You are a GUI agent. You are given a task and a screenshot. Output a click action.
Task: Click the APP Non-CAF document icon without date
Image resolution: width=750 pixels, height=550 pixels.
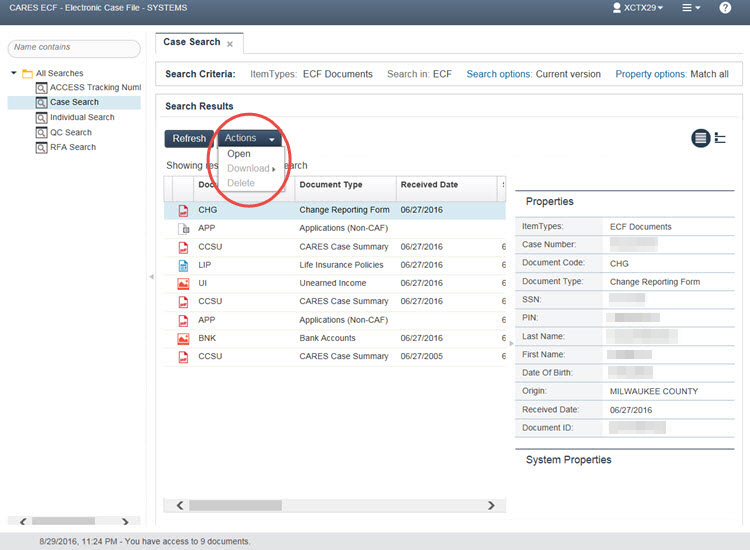[x=183, y=229]
